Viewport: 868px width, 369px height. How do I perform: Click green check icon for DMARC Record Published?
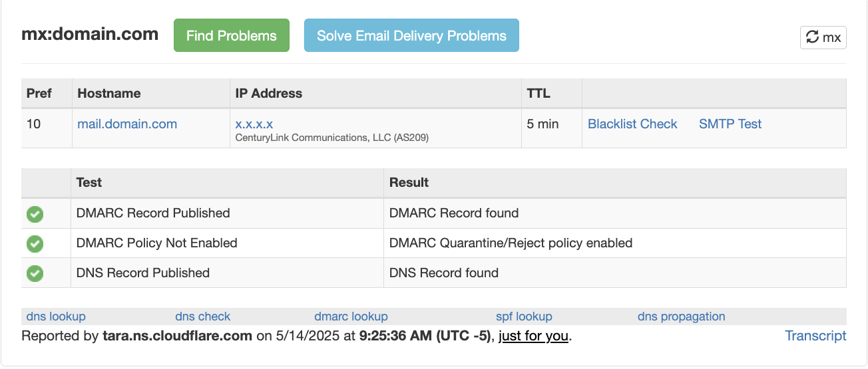[x=35, y=214]
